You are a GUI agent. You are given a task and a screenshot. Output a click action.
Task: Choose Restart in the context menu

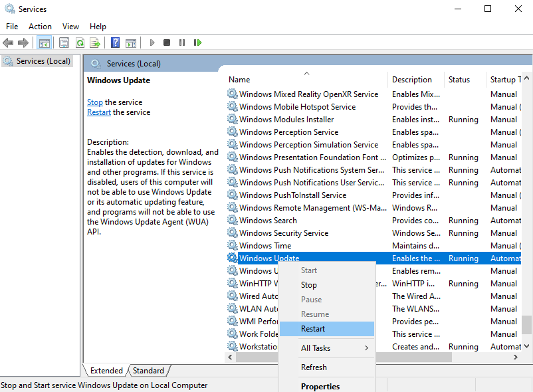327,329
